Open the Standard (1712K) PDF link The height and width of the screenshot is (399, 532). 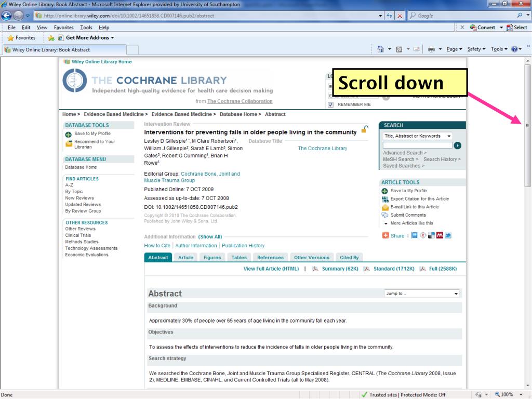pyautogui.click(x=394, y=269)
